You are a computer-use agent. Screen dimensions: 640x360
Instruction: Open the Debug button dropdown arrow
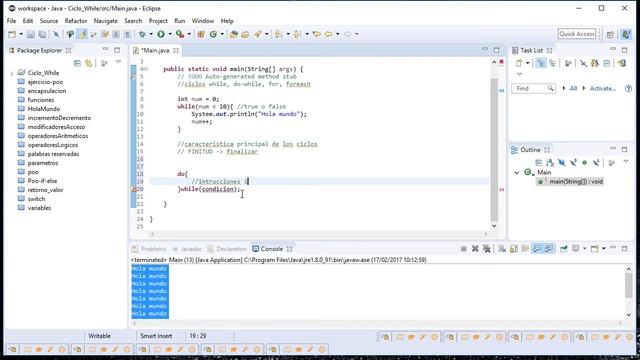[x=151, y=34]
